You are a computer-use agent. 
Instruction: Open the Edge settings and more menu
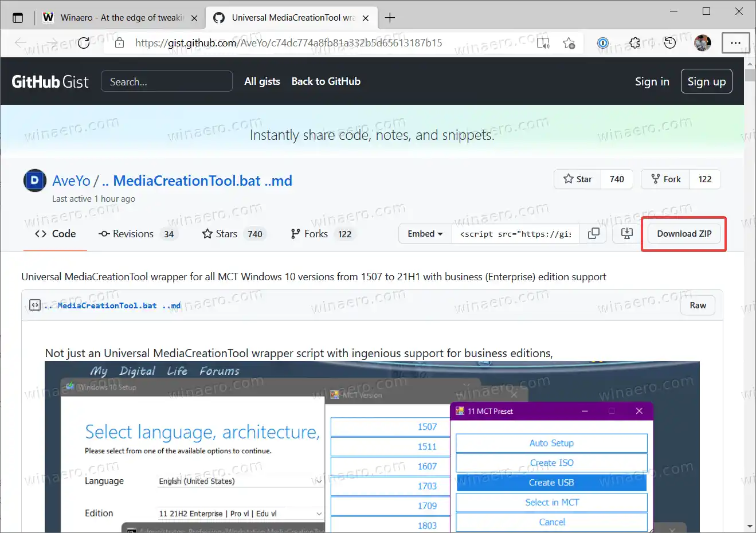735,43
